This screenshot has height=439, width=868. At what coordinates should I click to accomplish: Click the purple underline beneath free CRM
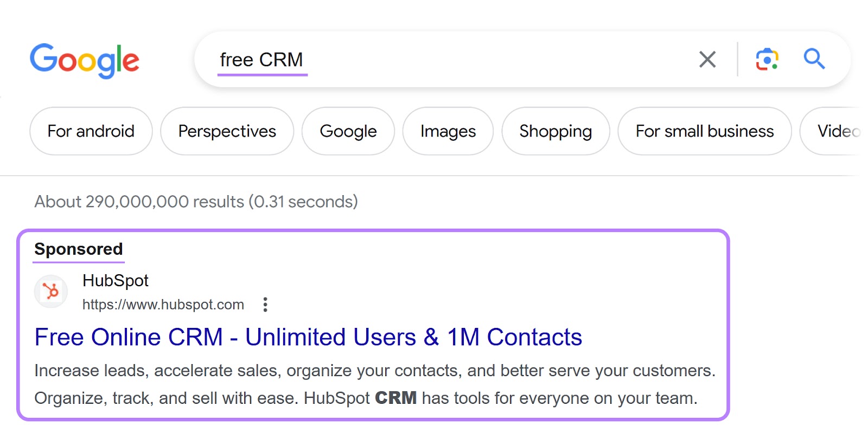click(263, 74)
